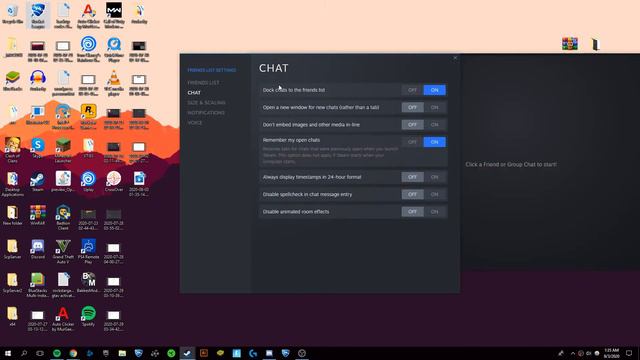Select the Rocket League desktop shortcut
The height and width of the screenshot is (360, 640).
pyautogui.click(x=38, y=16)
